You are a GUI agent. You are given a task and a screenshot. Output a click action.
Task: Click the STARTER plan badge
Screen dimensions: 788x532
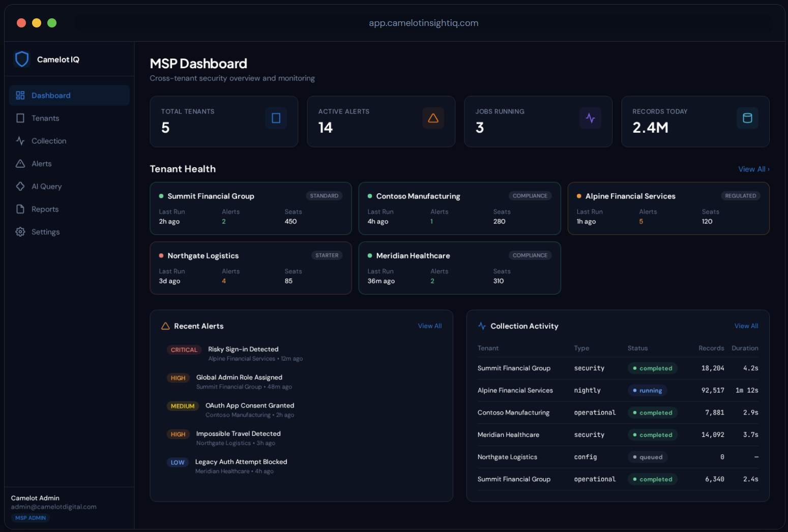pyautogui.click(x=327, y=255)
